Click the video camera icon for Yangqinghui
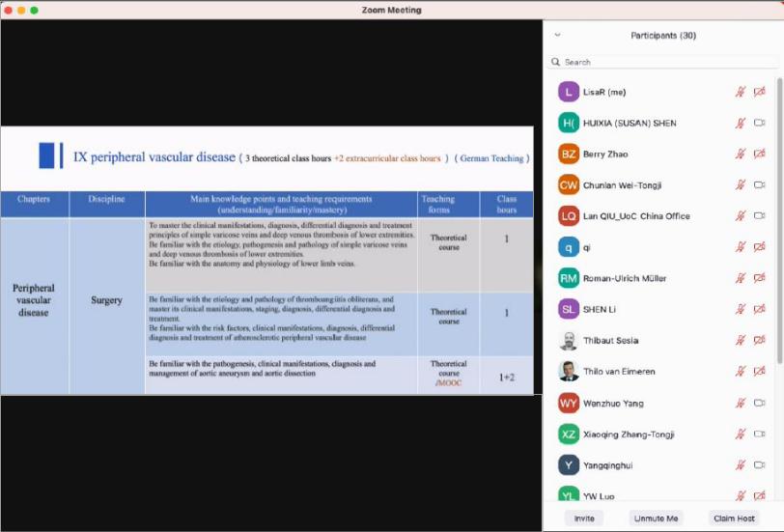 760,465
